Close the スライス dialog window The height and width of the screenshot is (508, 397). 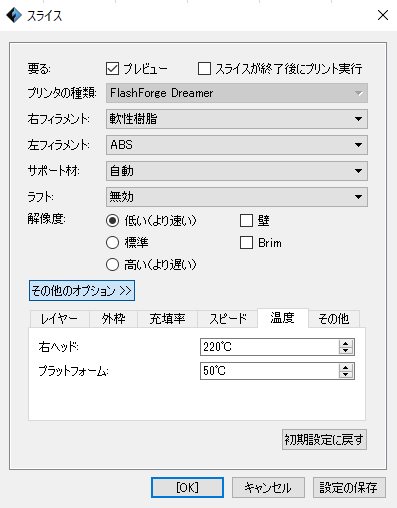(x=383, y=15)
